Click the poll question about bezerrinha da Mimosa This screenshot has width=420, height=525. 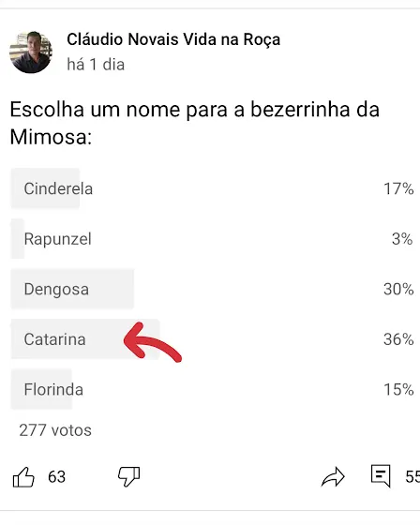click(195, 123)
